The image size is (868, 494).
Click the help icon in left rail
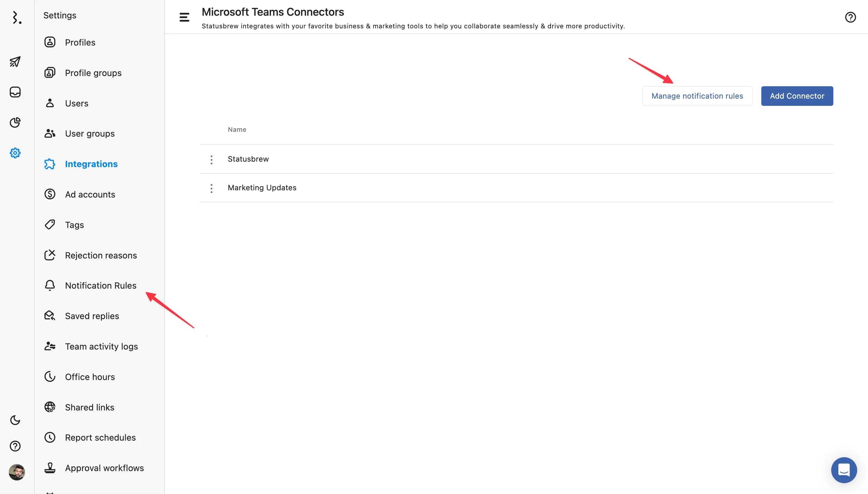tap(15, 446)
